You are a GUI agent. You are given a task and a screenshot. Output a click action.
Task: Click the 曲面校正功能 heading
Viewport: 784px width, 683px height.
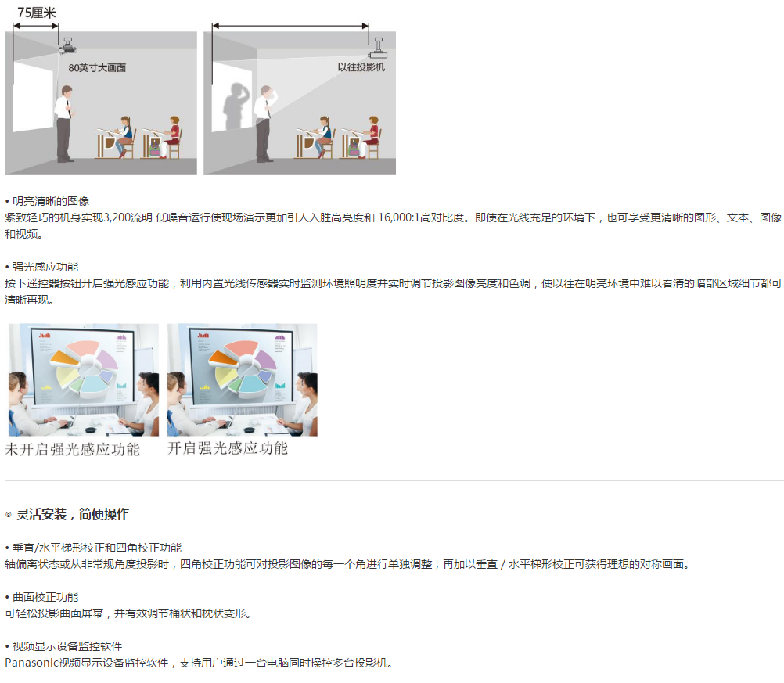click(45, 597)
